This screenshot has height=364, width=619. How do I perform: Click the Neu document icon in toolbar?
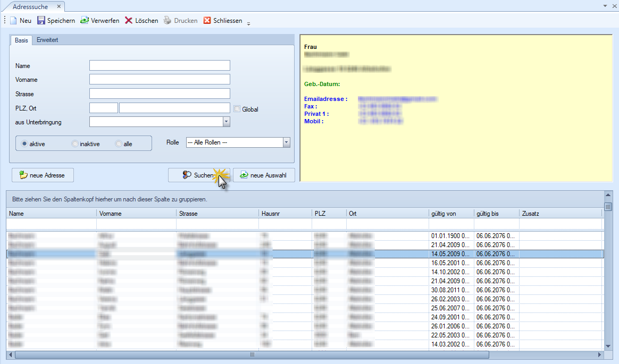click(x=13, y=21)
